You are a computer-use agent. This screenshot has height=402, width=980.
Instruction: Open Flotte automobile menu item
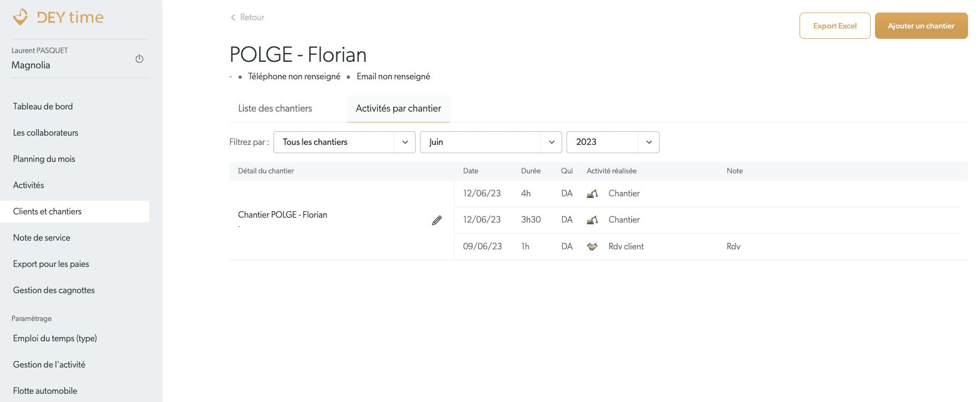[x=45, y=391]
